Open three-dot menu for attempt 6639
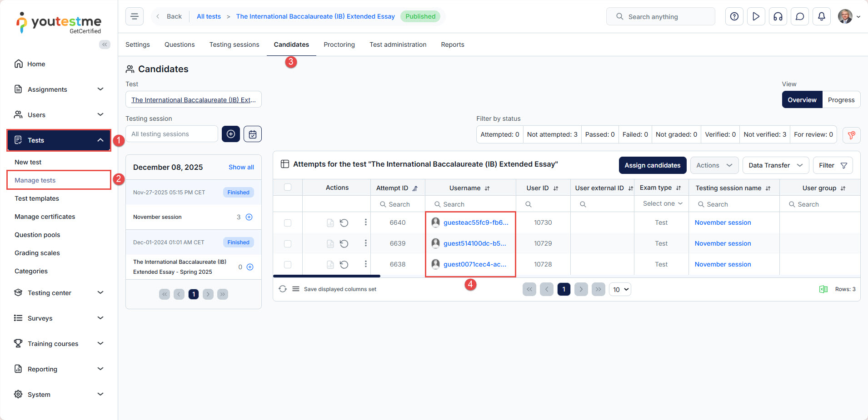This screenshot has width=868, height=420. coord(365,243)
